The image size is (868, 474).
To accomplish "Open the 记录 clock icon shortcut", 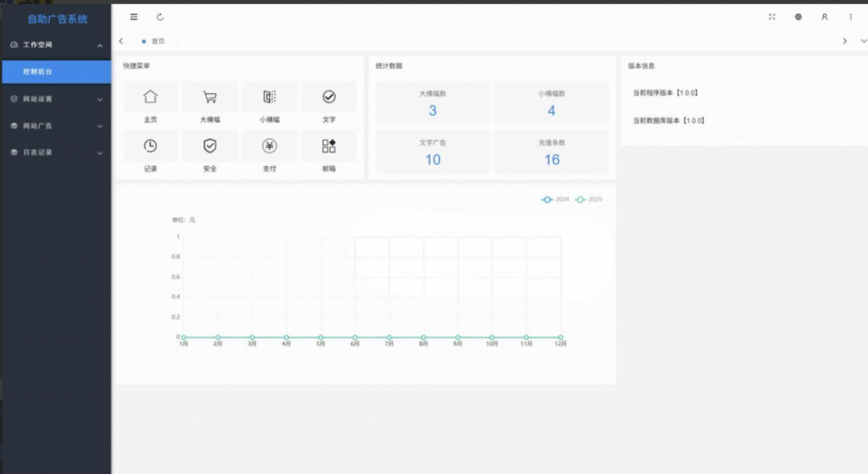I will 150,146.
